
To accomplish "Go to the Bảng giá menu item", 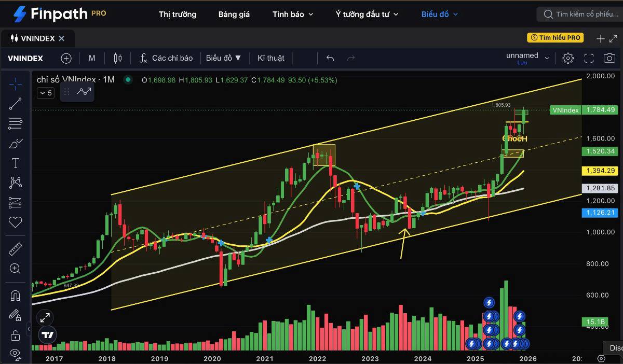I will pos(234,14).
